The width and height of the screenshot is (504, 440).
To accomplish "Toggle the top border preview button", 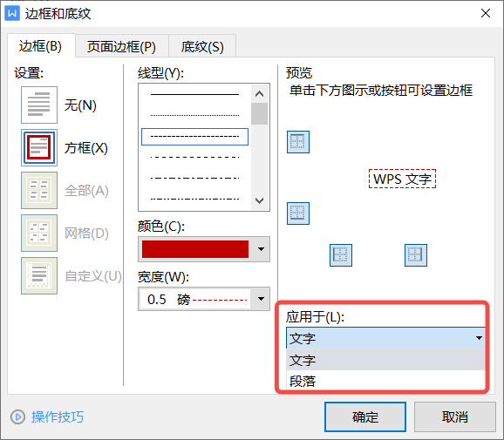I will click(x=298, y=142).
